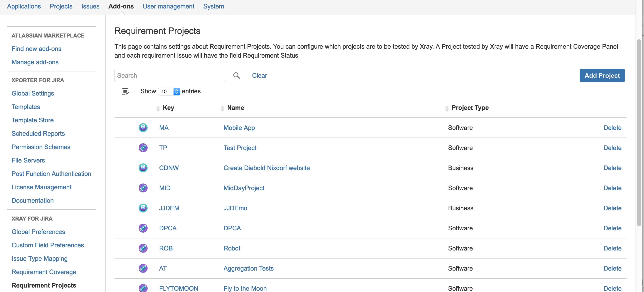The image size is (644, 292).
Task: Sort table by Project Type arrows
Action: (447, 108)
